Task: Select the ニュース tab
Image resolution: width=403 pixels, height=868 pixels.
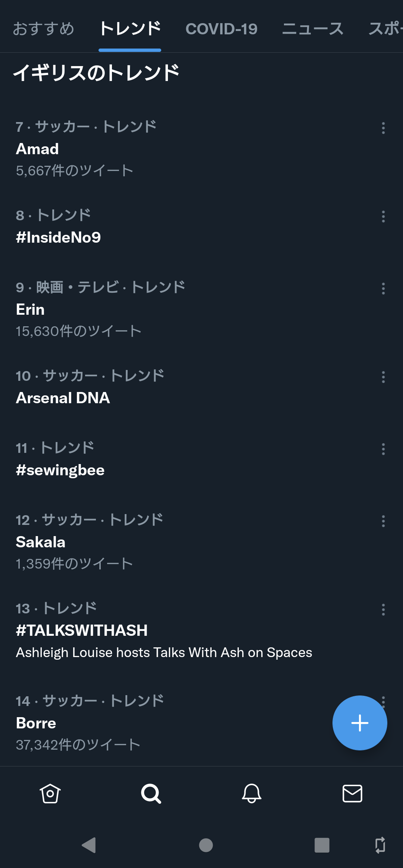Action: tap(313, 29)
